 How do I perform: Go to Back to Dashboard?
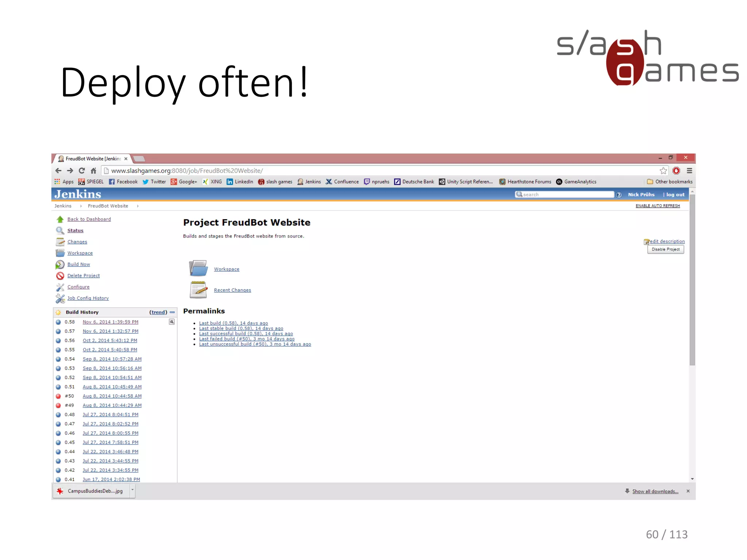tap(89, 219)
